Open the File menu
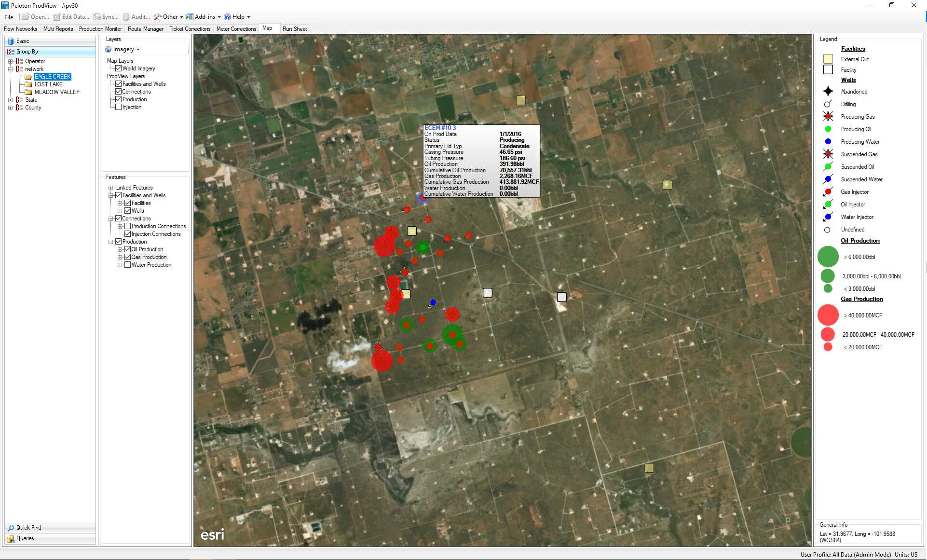This screenshot has width=927, height=560. 9,17
